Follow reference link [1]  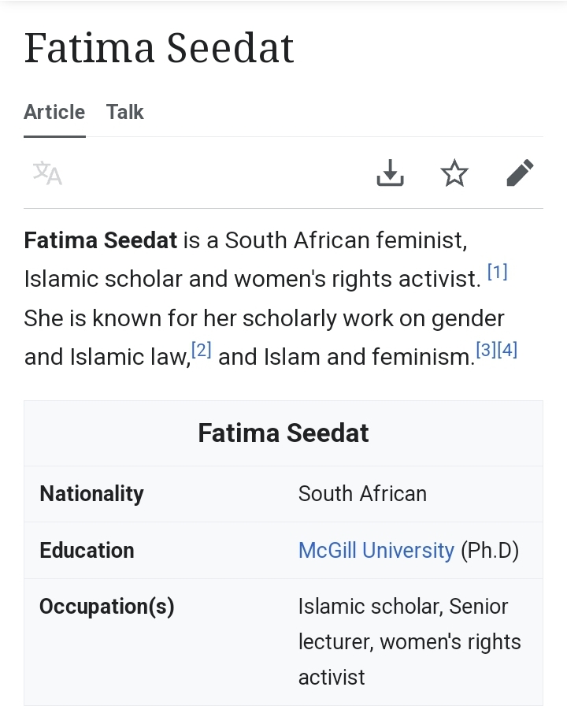[x=497, y=273]
